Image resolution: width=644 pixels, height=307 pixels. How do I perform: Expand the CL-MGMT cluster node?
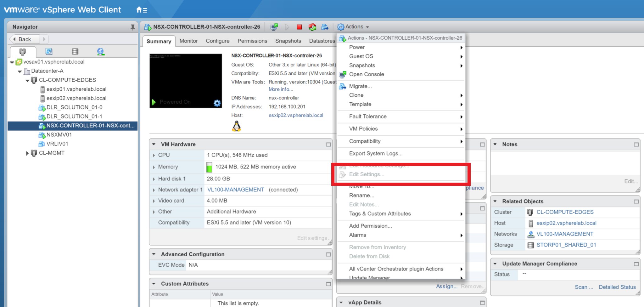pyautogui.click(x=27, y=153)
